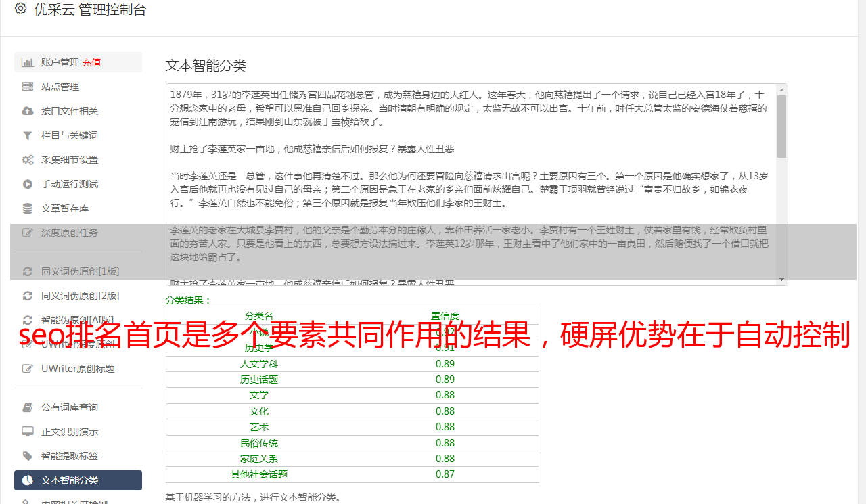Viewport: 866px width, 504px height.
Task: Click the bar chart icon for 账户管理
Action: 28,62
